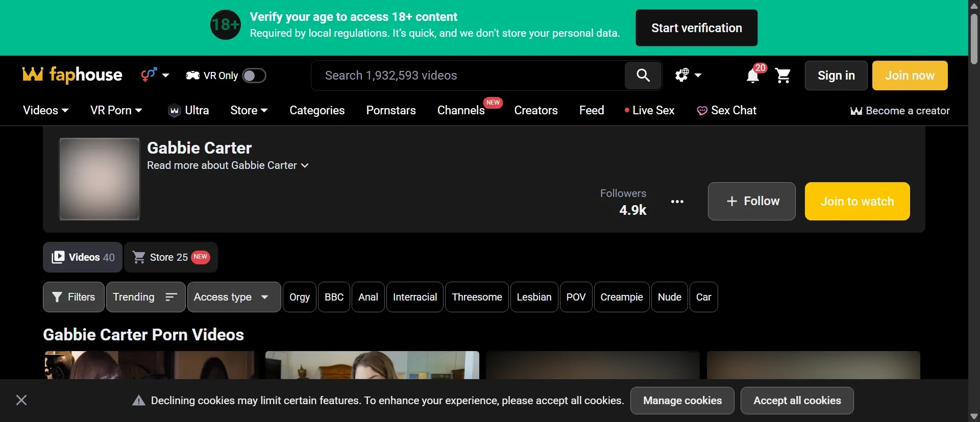The width and height of the screenshot is (980, 422).
Task: Expand the VR Porn menu
Action: tap(116, 110)
